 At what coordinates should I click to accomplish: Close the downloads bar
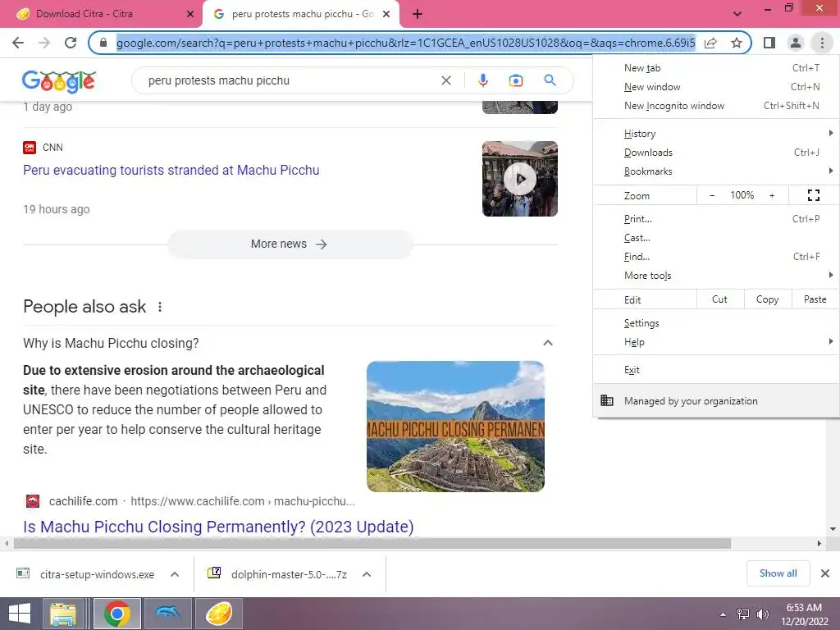tap(825, 573)
